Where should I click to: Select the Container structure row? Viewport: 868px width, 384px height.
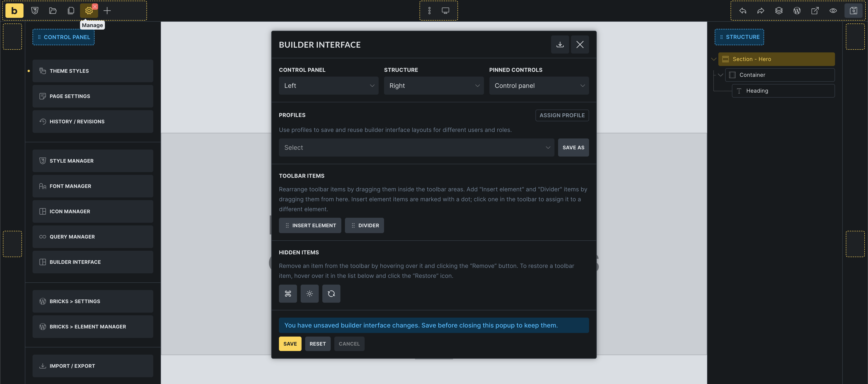click(780, 75)
